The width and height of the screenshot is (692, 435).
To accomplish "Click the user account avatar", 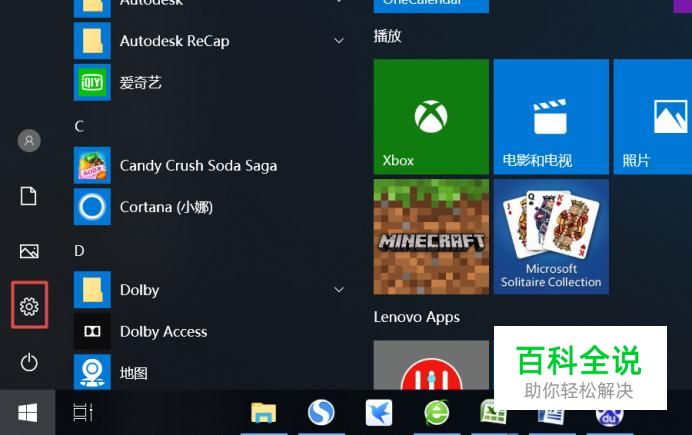I will 29,141.
